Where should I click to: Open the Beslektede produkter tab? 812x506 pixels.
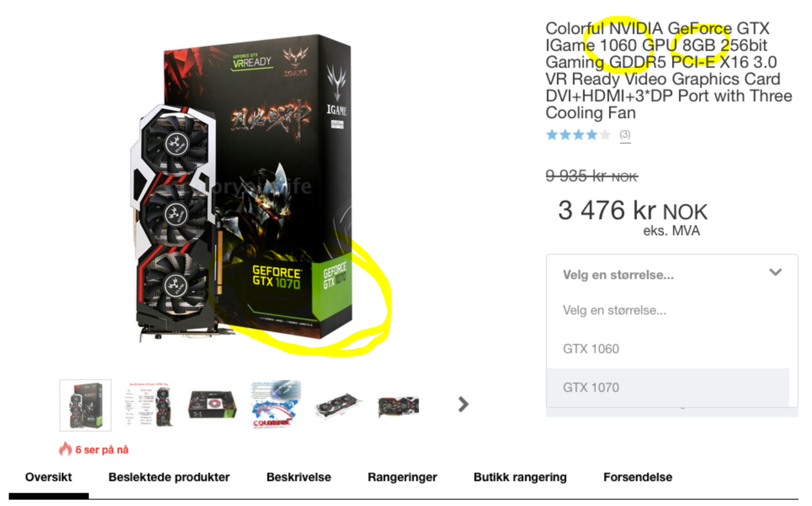point(169,477)
